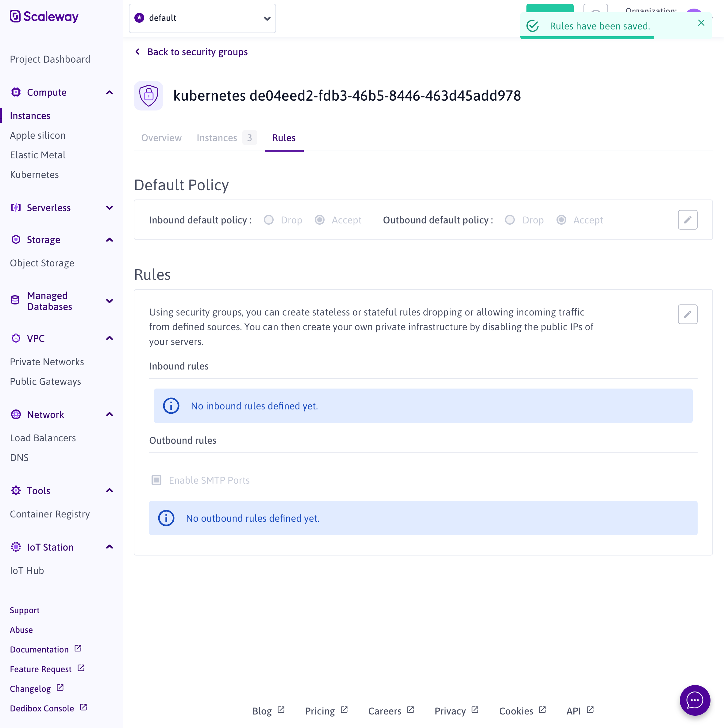Edit the Default Policy with pencil icon
This screenshot has width=724, height=728.
click(687, 220)
